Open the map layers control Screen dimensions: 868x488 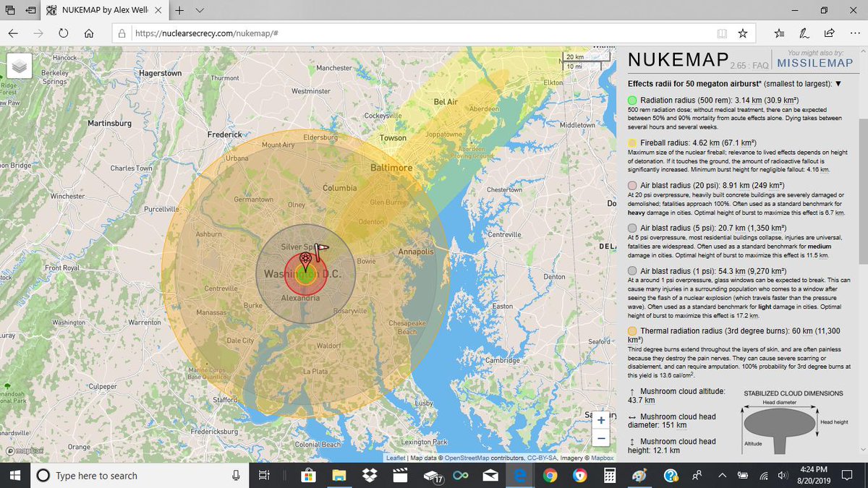[x=21, y=67]
